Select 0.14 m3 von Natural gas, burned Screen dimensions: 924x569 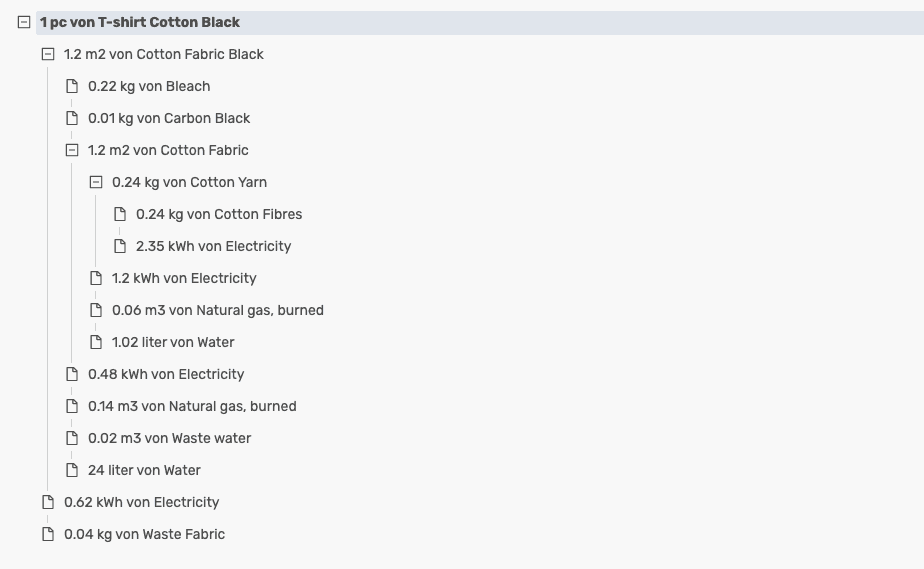[x=192, y=406]
